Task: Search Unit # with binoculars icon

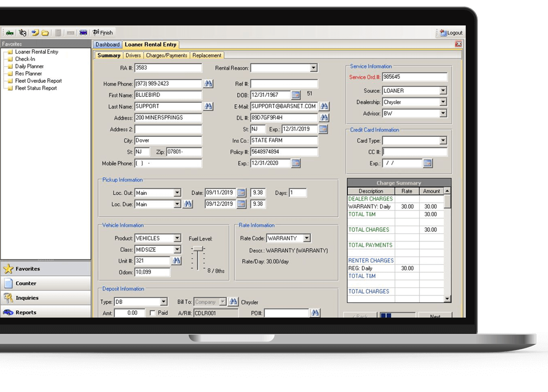Action: pos(176,261)
